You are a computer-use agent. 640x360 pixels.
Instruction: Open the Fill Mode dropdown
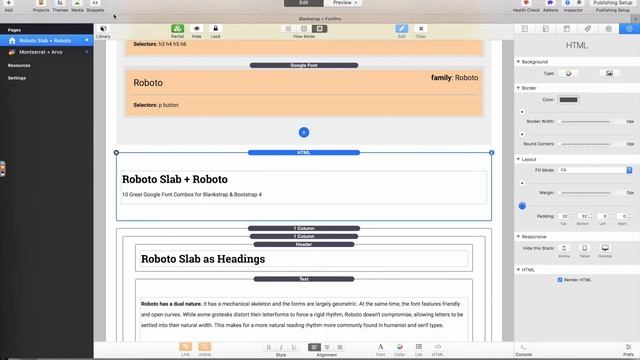point(595,170)
